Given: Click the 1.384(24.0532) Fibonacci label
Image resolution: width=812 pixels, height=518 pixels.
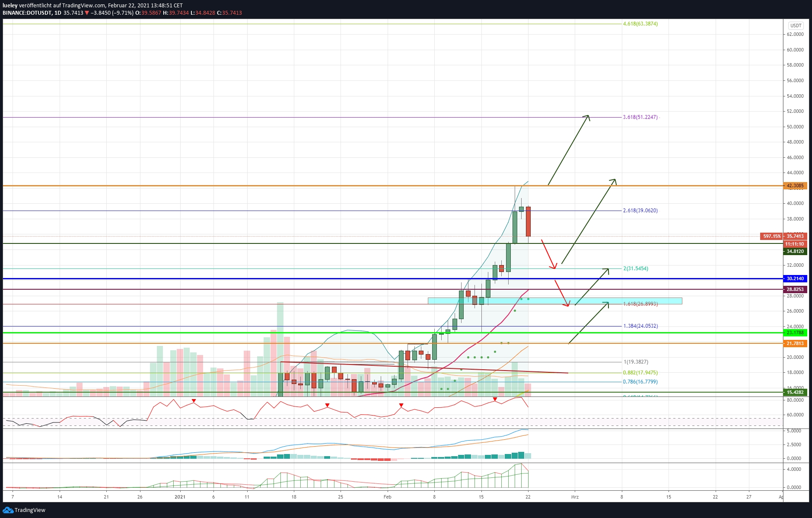Looking at the screenshot, I should coord(640,326).
